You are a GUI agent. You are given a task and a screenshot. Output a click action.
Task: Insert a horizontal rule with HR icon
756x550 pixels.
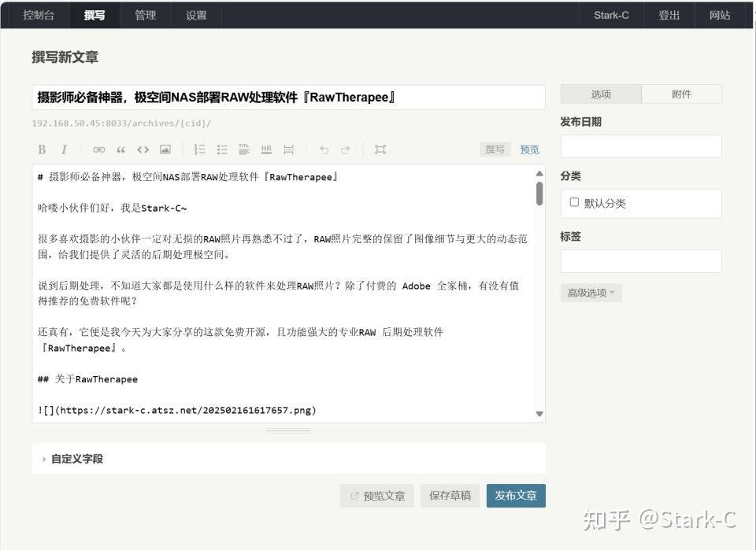coord(266,149)
